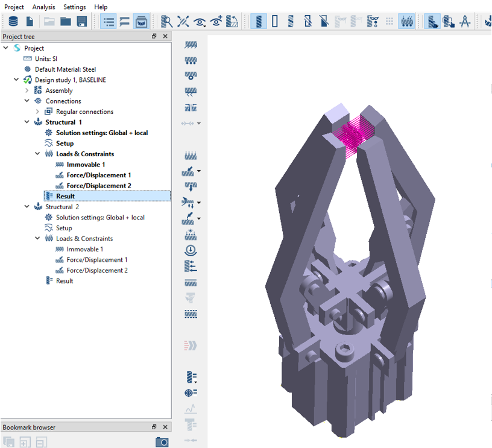Screen dimensions: 492x448
Task: Click the pressure load icon with downward arrows
Action: tap(191, 156)
